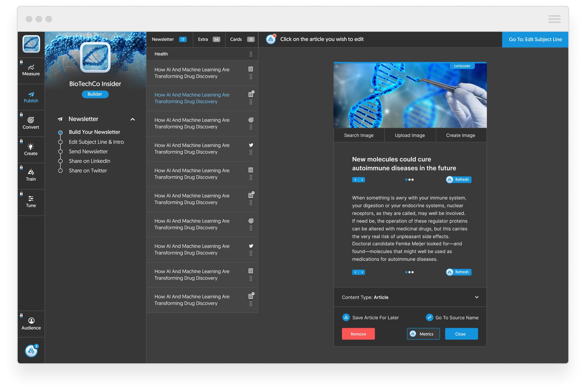Open the Search Image option
The width and height of the screenshot is (586, 392).
359,135
